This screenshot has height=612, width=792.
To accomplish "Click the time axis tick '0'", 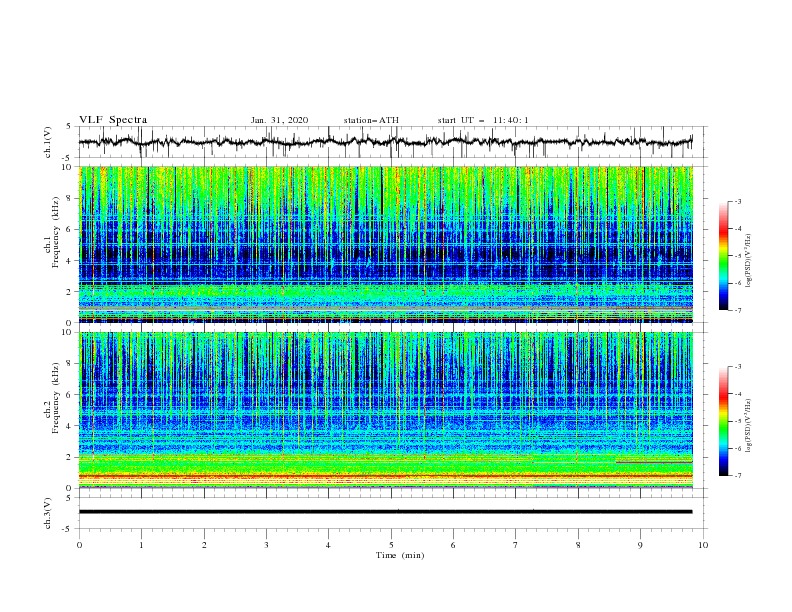I will click(79, 545).
